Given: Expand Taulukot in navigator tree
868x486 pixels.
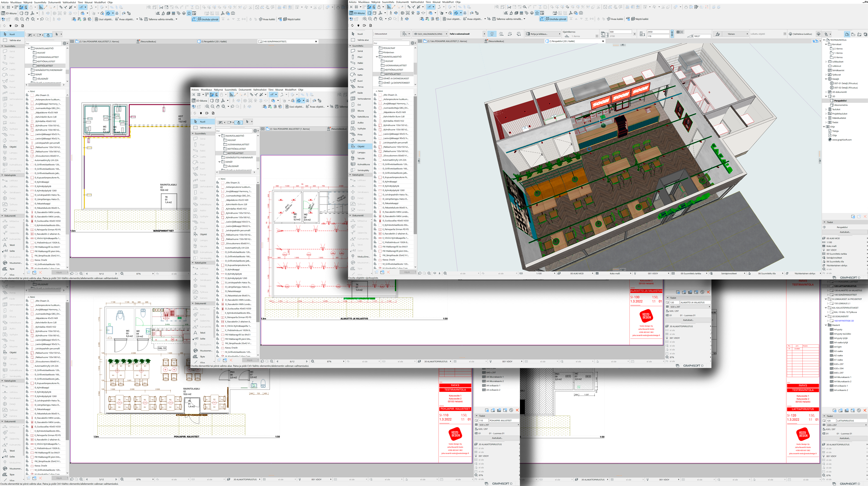Looking at the screenshot, I should coord(826,109).
